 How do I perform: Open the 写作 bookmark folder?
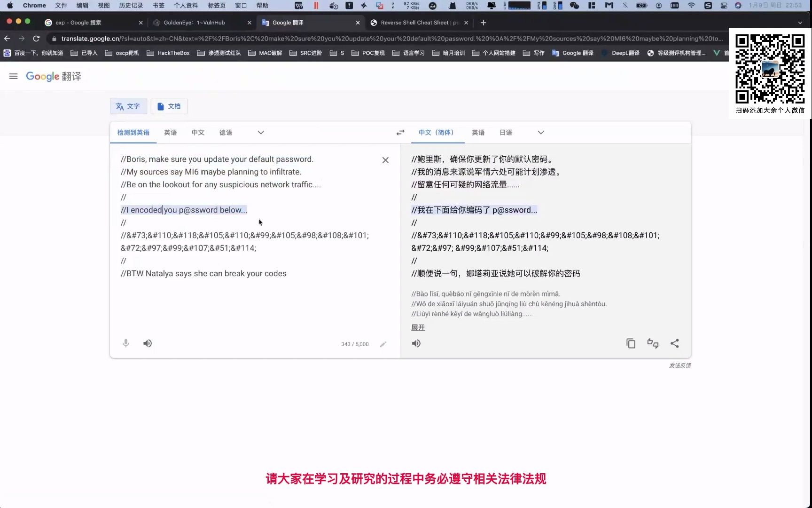tap(534, 53)
